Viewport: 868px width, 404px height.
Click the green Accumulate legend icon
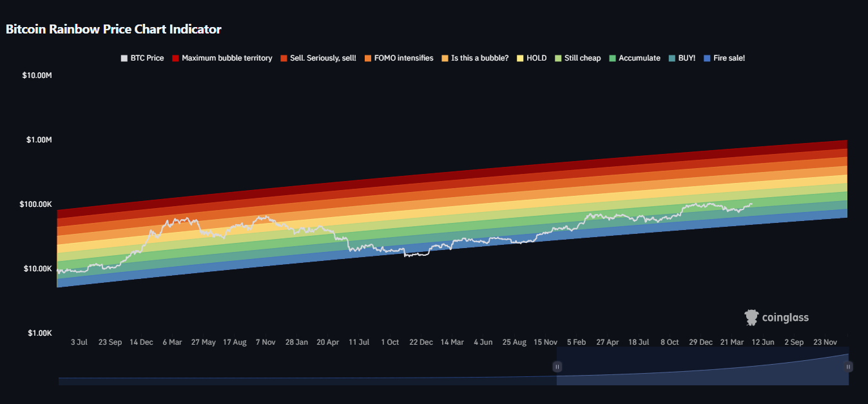(612, 58)
